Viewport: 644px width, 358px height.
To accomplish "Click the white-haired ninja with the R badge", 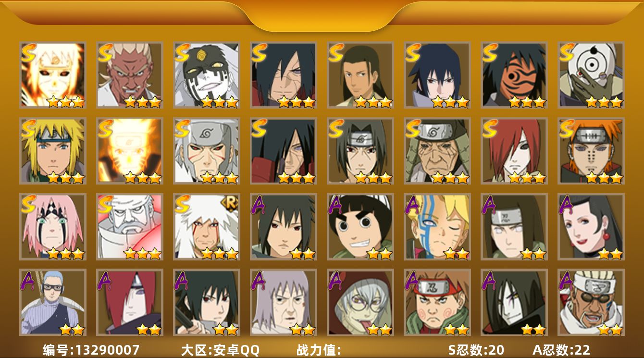I will 207,227.
